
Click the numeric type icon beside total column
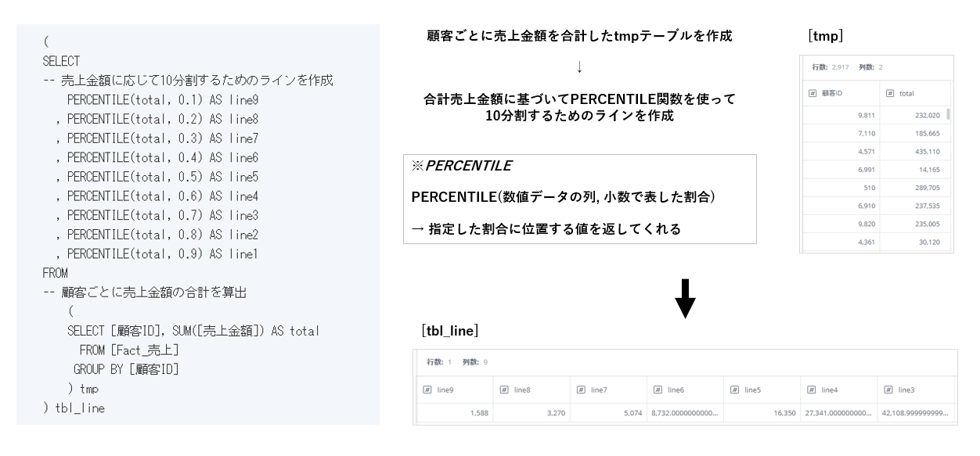tap(890, 93)
